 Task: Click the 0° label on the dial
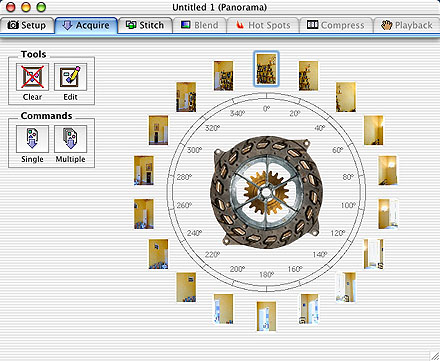click(x=266, y=109)
